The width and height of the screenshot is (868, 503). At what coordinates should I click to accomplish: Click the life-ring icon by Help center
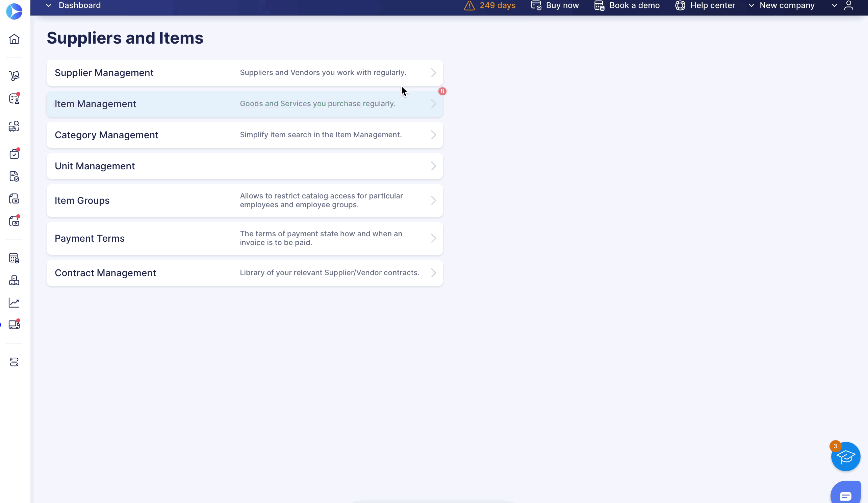(680, 5)
